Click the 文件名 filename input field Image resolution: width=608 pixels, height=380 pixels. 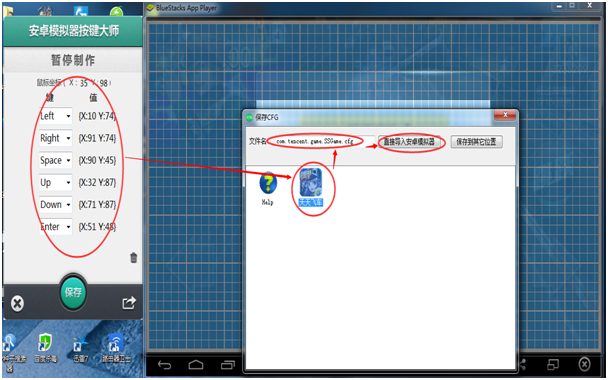point(321,142)
